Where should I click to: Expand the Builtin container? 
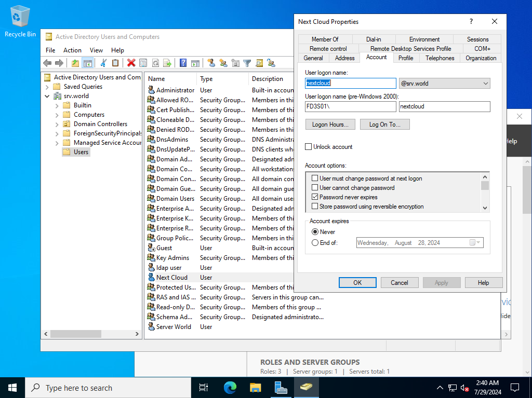[57, 105]
